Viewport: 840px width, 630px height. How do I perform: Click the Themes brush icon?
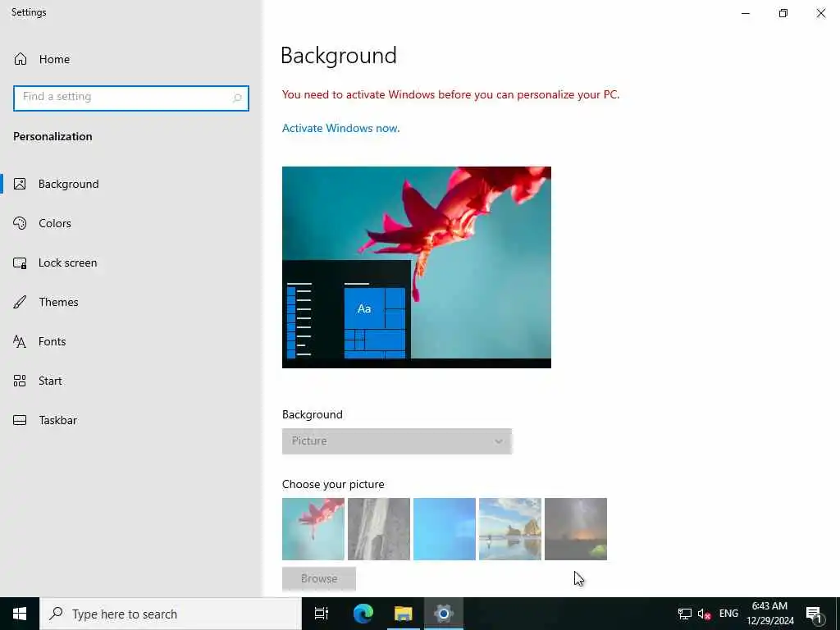coord(20,302)
